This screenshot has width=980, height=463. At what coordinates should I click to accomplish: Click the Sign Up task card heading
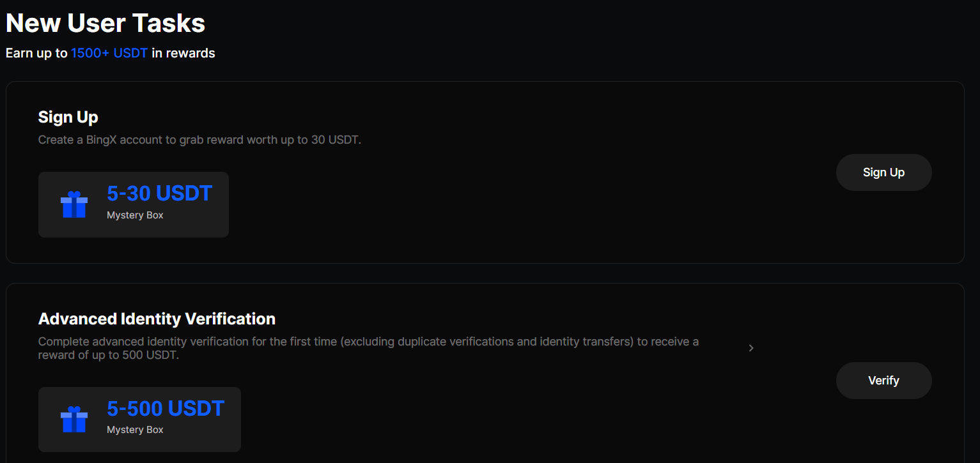click(x=68, y=118)
